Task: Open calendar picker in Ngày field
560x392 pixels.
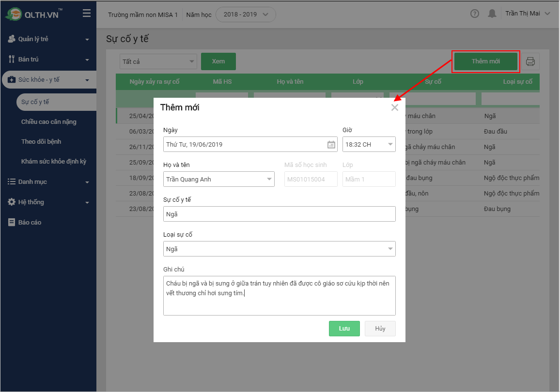Action: pos(331,144)
